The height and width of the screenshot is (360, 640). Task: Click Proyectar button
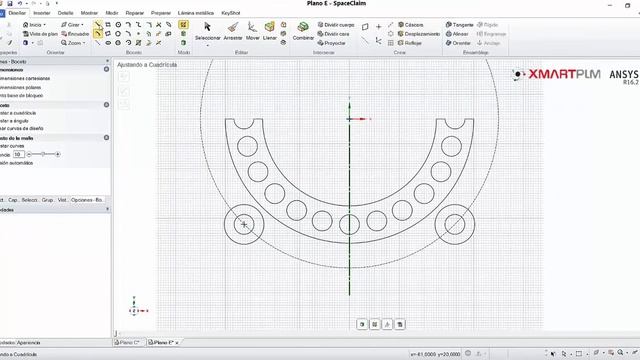pyautogui.click(x=331, y=43)
